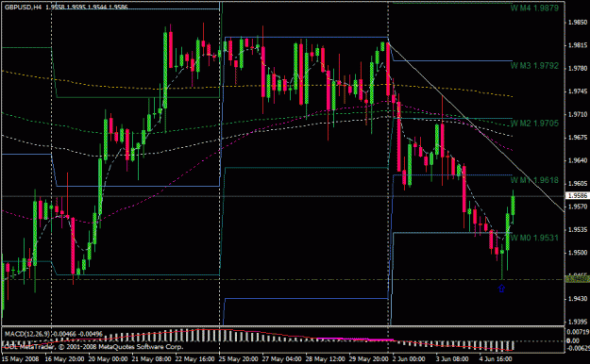Click the 1.9535 price axis value
This screenshot has height=364, width=590.
tap(578, 230)
